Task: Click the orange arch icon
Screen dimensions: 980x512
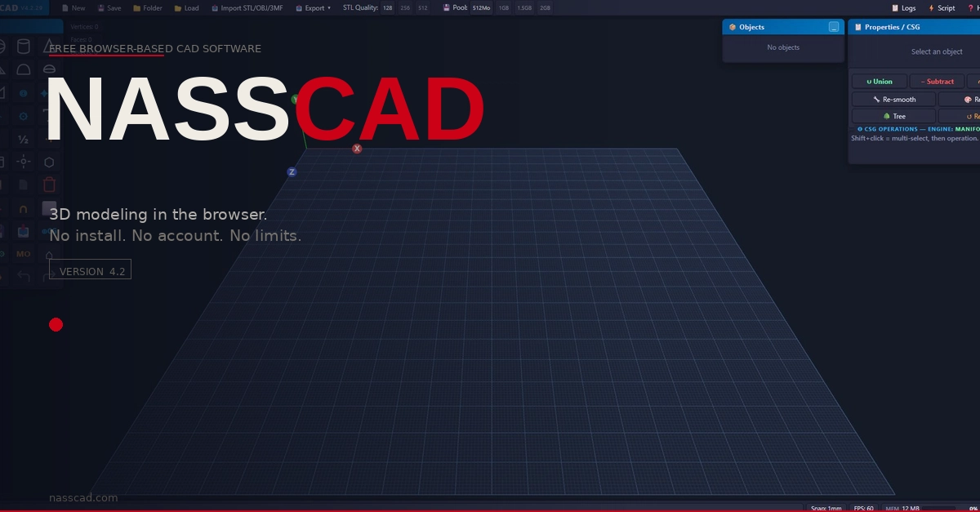Action: point(24,209)
